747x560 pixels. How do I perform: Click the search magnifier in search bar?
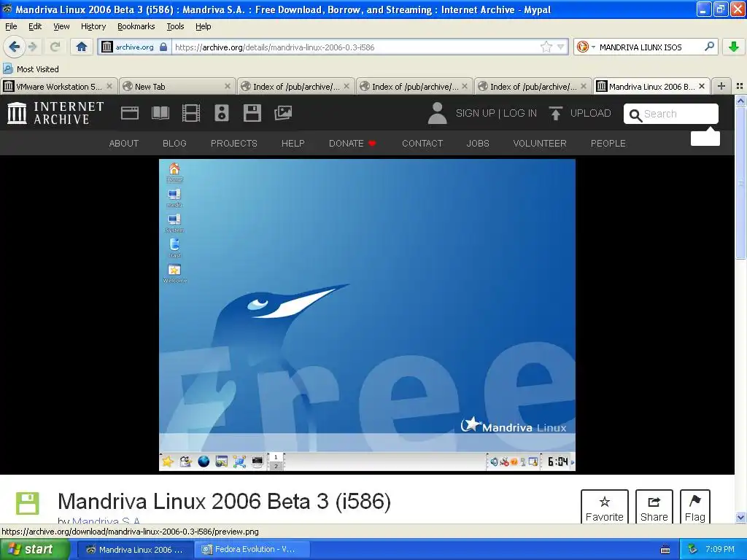click(x=709, y=47)
